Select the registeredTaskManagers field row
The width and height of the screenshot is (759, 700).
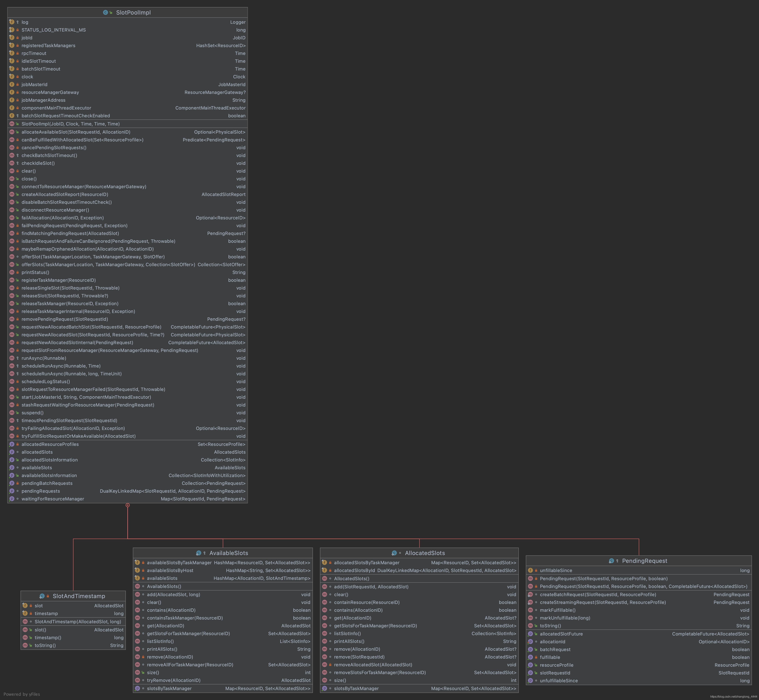tap(128, 45)
